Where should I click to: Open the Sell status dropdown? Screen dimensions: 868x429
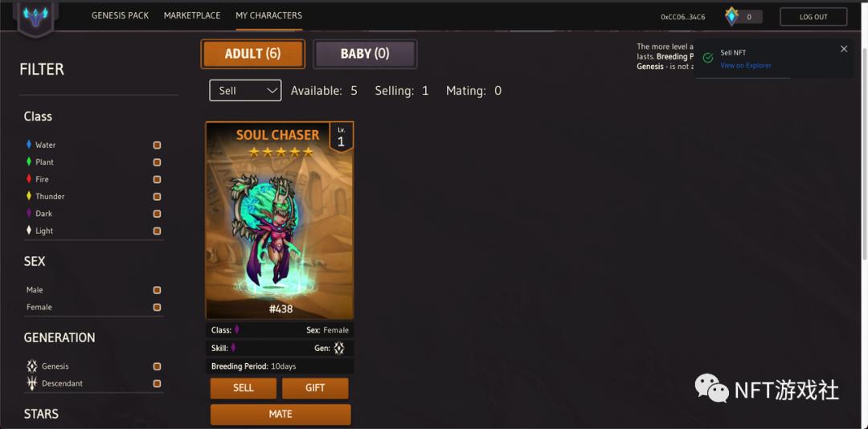pos(245,90)
